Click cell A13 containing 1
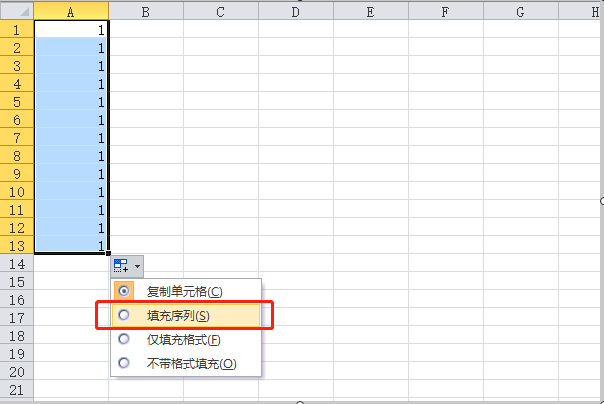Viewport: 604px width, 404px height. tap(71, 245)
